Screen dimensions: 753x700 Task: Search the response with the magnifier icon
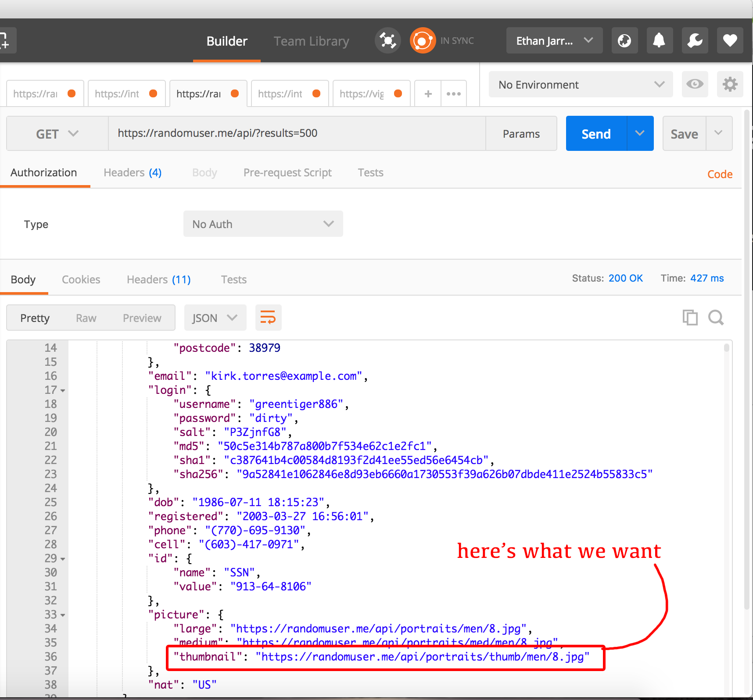click(x=716, y=317)
